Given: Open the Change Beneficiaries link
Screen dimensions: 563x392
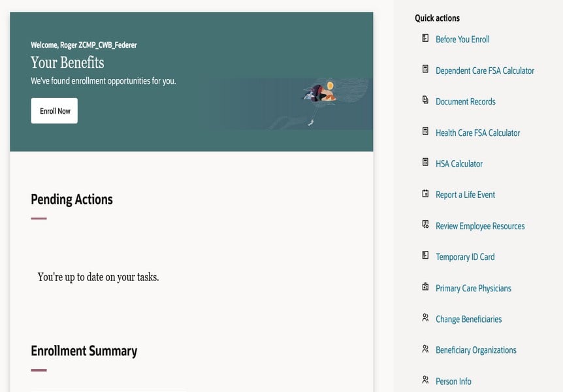Looking at the screenshot, I should tap(468, 319).
